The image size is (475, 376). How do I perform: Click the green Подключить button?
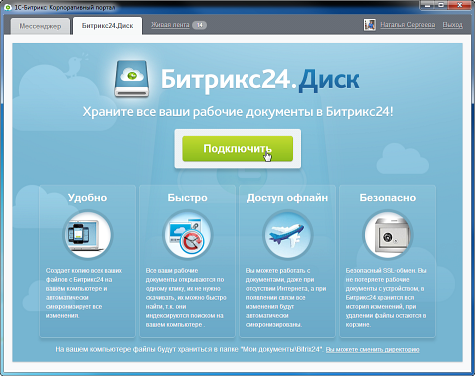237,149
